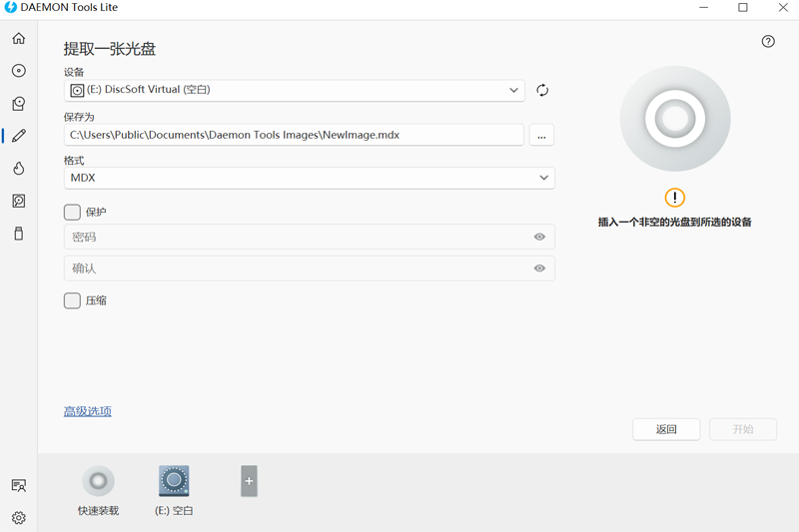Screen dimensions: 799x532
Task: Click the 开始 start button
Action: coord(743,429)
